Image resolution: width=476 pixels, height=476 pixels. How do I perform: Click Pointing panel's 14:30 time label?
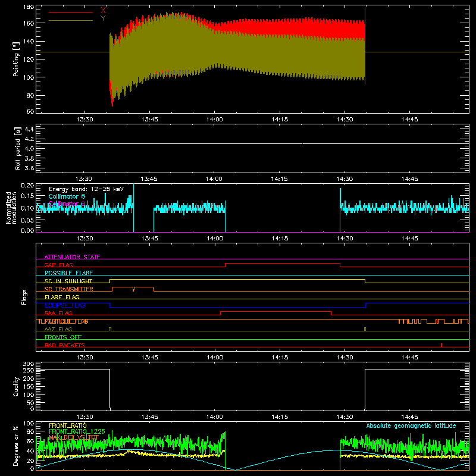pyautogui.click(x=345, y=120)
